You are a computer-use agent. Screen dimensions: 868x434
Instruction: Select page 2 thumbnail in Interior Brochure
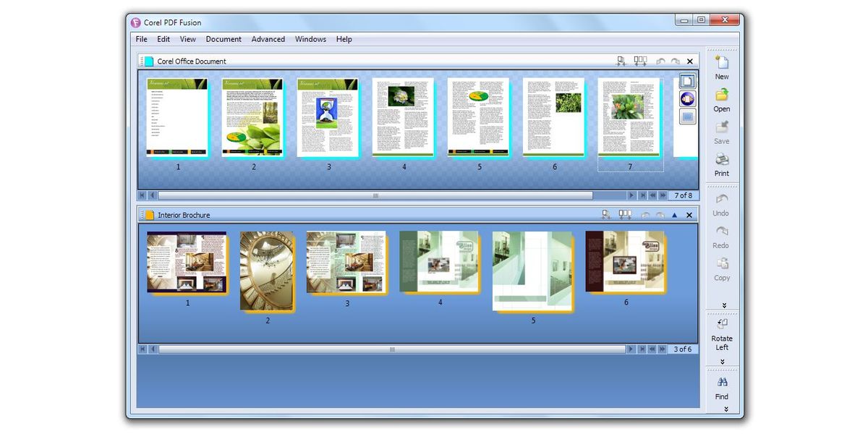(x=266, y=271)
